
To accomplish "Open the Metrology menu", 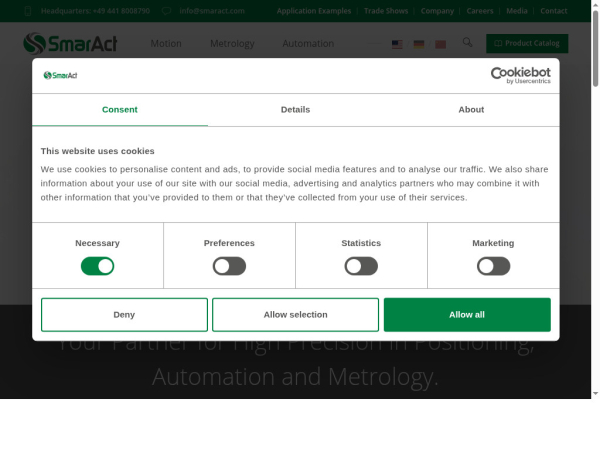I will (x=232, y=44).
